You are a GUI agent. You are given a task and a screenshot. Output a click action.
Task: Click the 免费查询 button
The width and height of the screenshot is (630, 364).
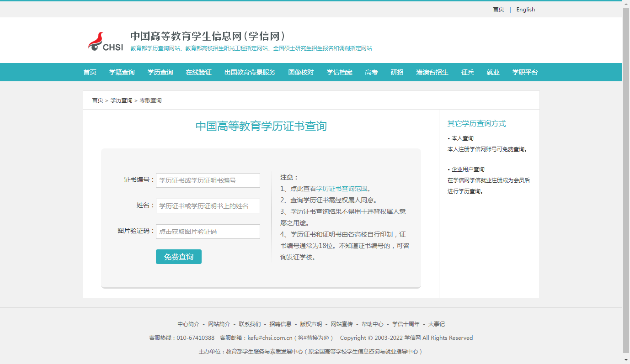pos(179,257)
